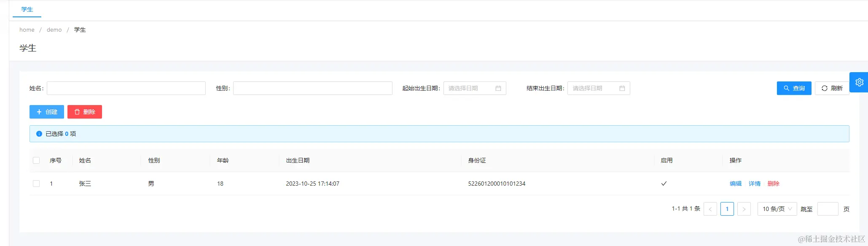The image size is (868, 246).
Task: Go to demo breadcrumb
Action: [x=54, y=30]
